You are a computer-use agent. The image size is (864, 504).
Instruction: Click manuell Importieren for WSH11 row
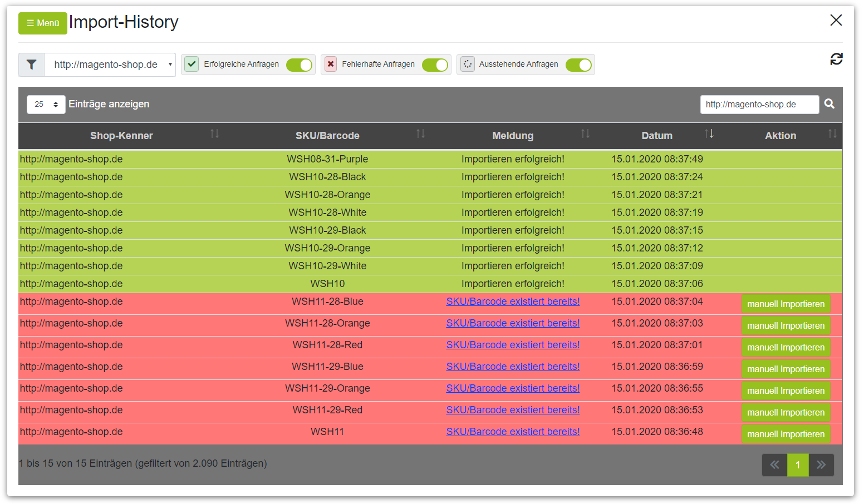pos(786,434)
